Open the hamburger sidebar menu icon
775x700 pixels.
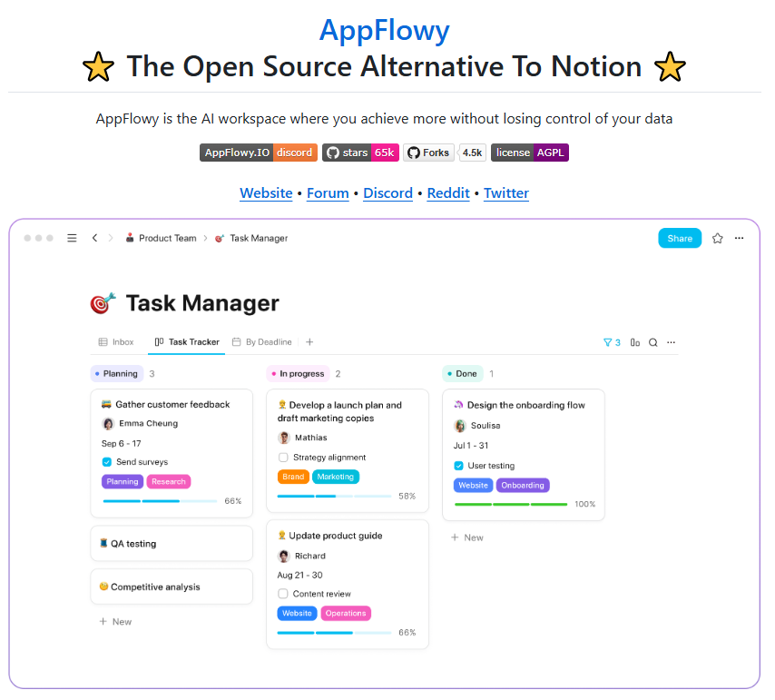(73, 238)
